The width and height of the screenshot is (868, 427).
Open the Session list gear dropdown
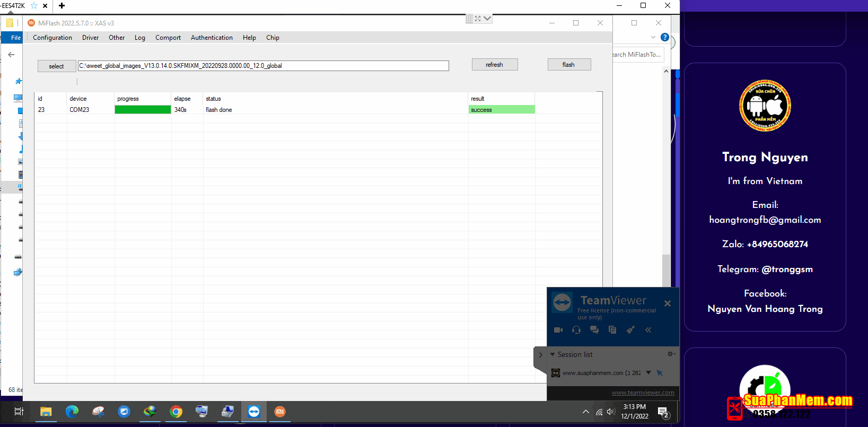[x=671, y=354]
